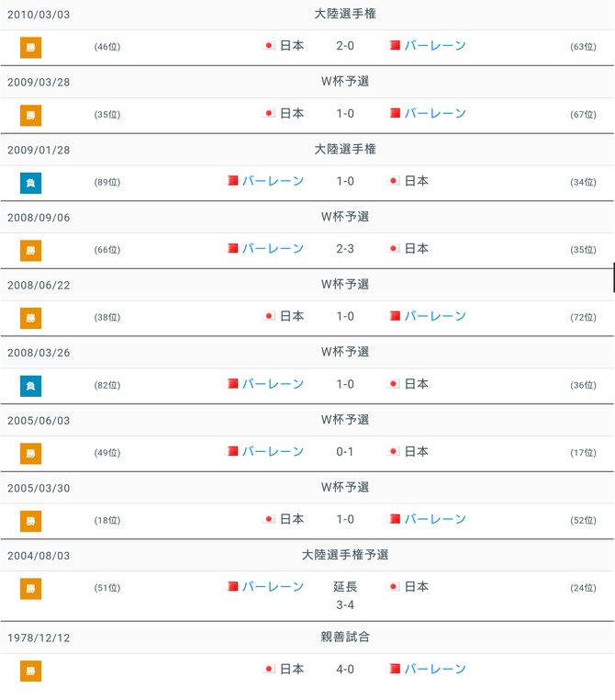Open バーレーン link in 2009/03/28 match
615x700 pixels.
435,114
